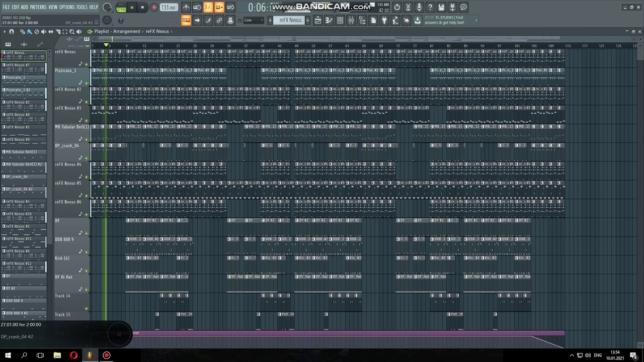Viewport: 644px width, 362px height.
Task: Open the Channel rack view
Action: 340,20
